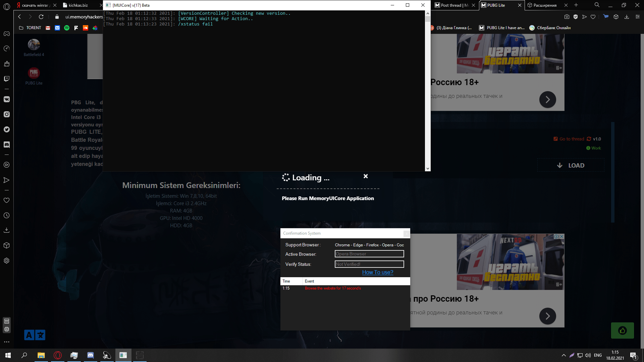Click the Gmail bookmark icon
This screenshot has width=644, height=362.
[x=48, y=28]
